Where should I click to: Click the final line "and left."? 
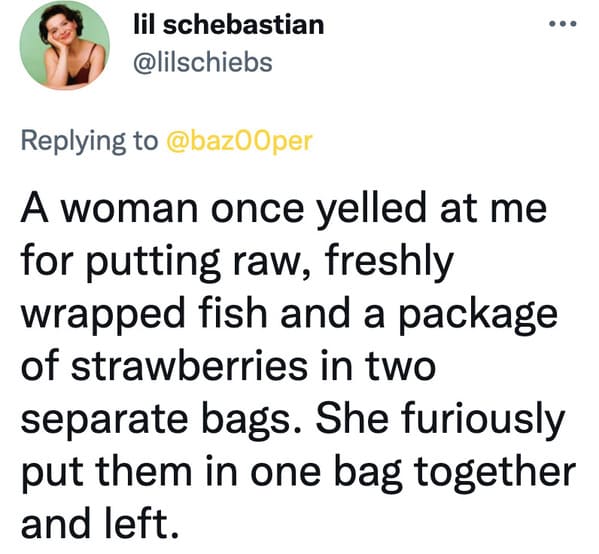tap(100, 523)
